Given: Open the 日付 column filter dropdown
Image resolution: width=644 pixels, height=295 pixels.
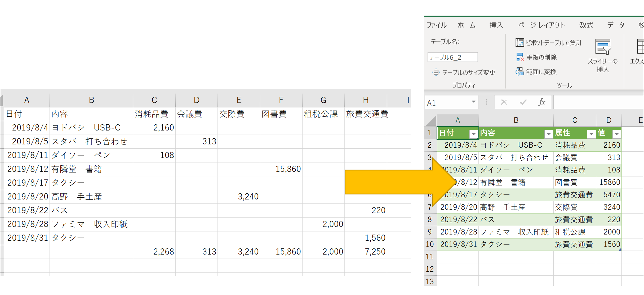Looking at the screenshot, I should (x=473, y=134).
